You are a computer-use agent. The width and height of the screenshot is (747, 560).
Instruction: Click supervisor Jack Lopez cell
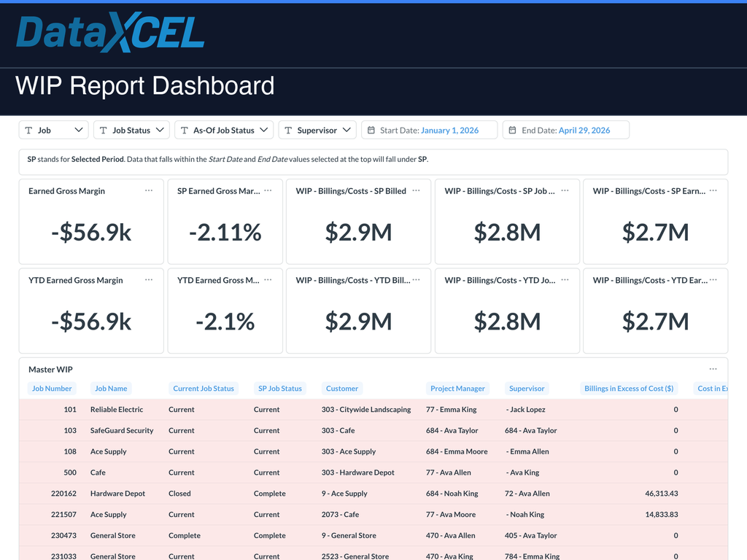tap(525, 410)
